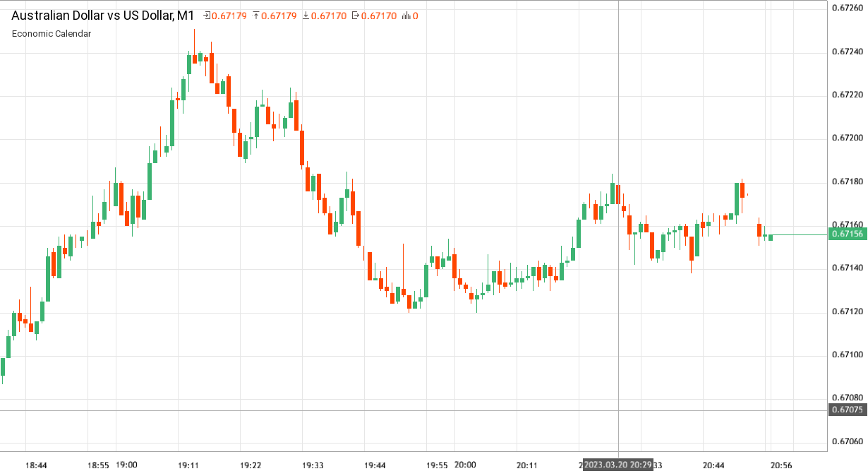
Task: Click the 0.67180 price axis label
Action: (848, 182)
